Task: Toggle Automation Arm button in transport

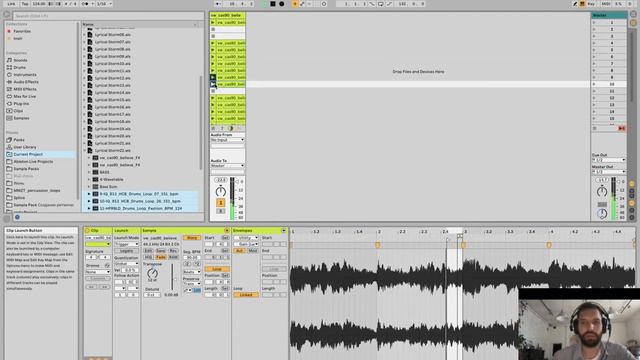Action: (x=302, y=4)
